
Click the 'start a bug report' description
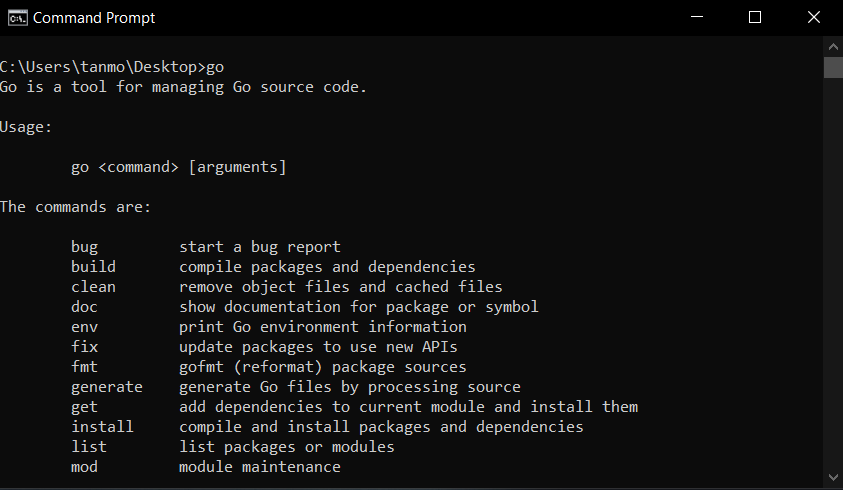click(x=260, y=247)
